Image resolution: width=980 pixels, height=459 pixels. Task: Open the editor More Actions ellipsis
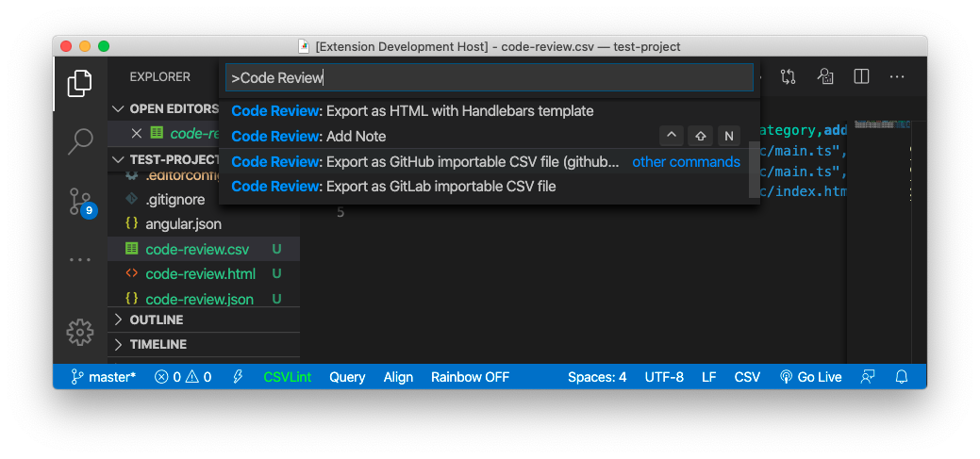[x=897, y=76]
